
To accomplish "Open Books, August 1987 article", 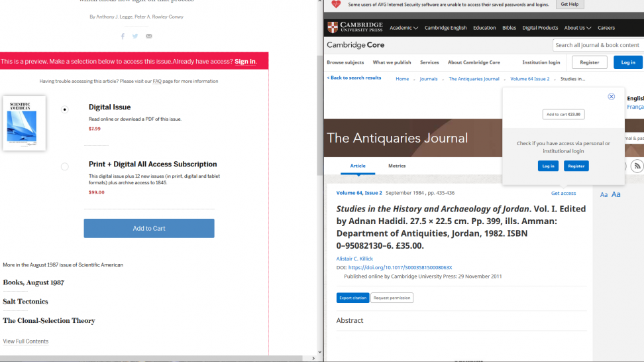I will (x=33, y=282).
